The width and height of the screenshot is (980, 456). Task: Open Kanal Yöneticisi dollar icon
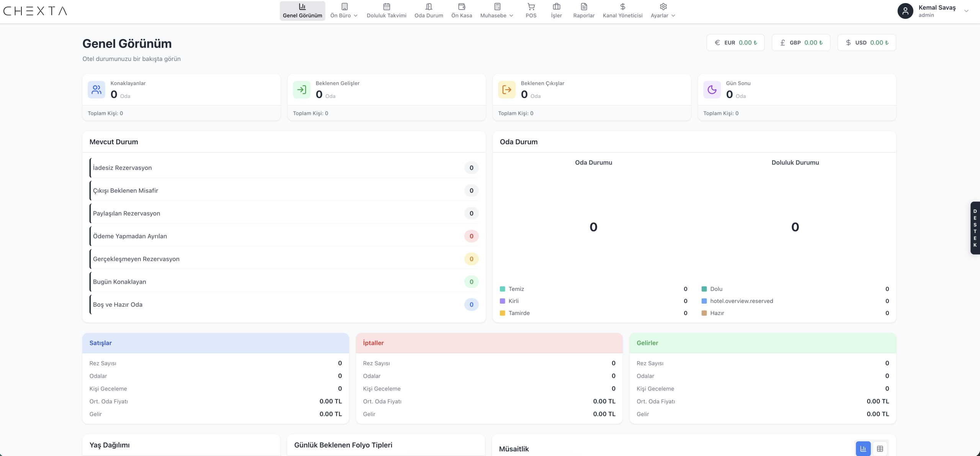click(x=622, y=7)
